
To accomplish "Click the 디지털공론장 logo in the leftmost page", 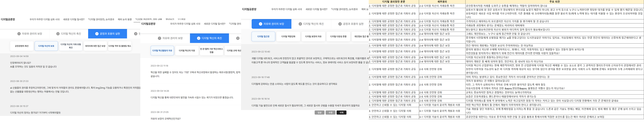I will point(8,19).
